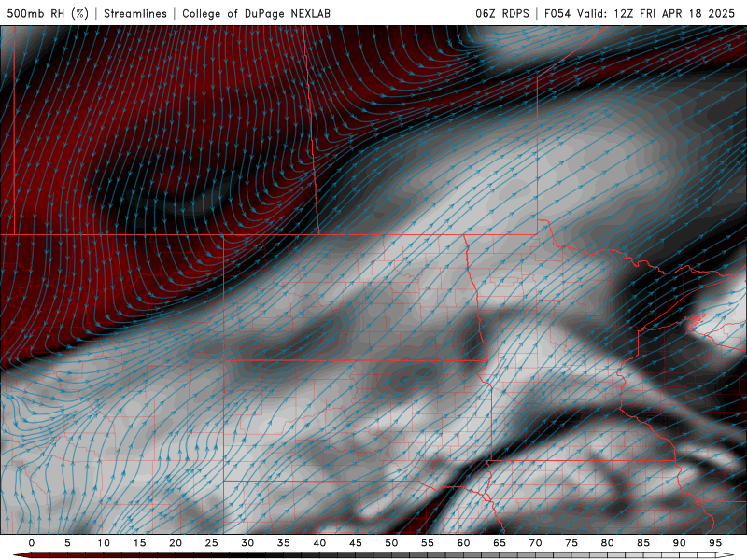Screen dimensions: 747x560
Task: Click the "10" label on the color scale
Action: point(104,543)
